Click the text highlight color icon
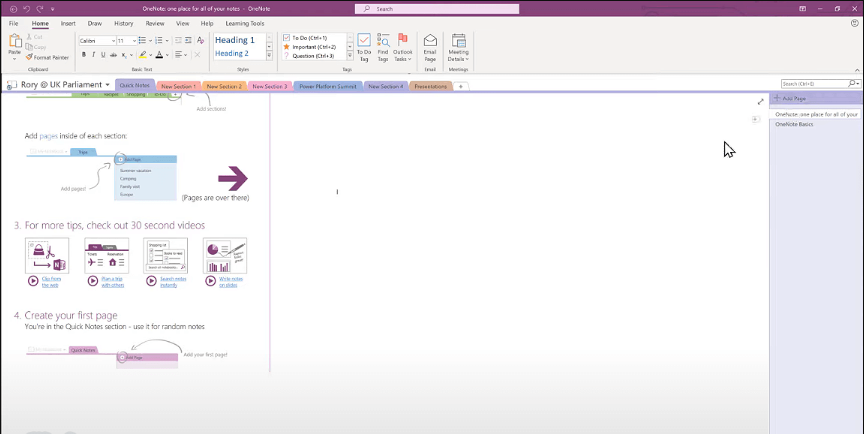The image size is (864, 434). pyautogui.click(x=142, y=55)
